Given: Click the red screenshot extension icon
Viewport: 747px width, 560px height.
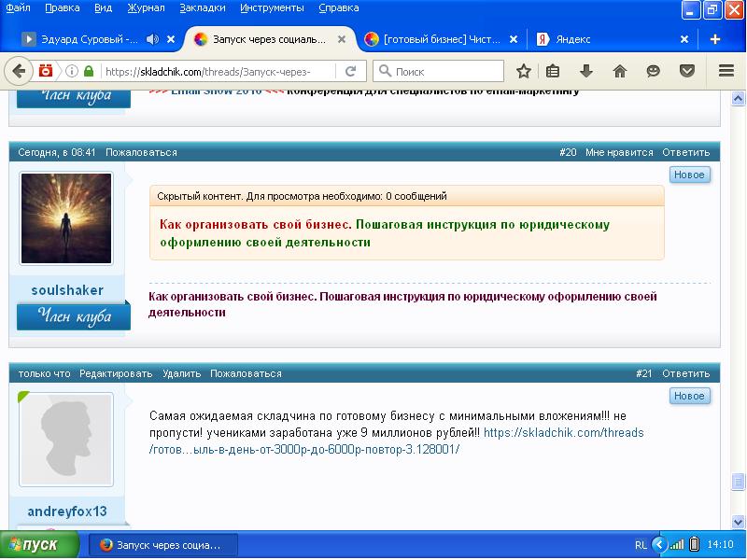Looking at the screenshot, I should (45, 72).
